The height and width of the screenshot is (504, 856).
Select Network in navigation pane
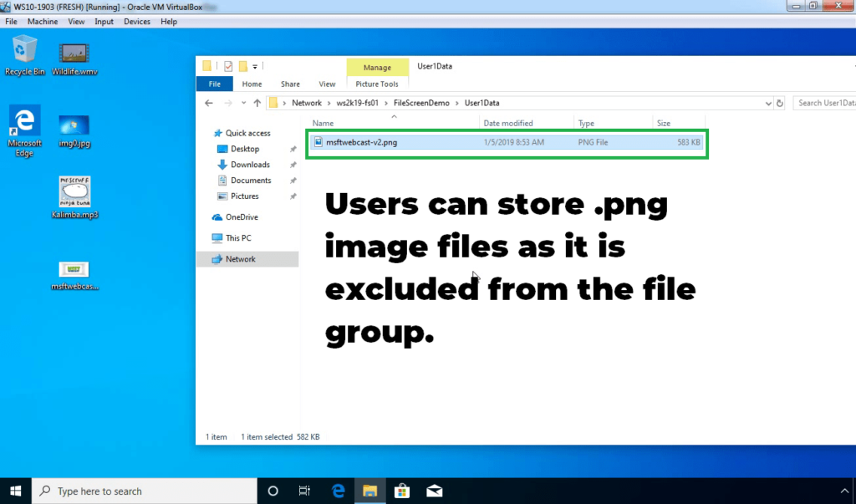pyautogui.click(x=247, y=259)
